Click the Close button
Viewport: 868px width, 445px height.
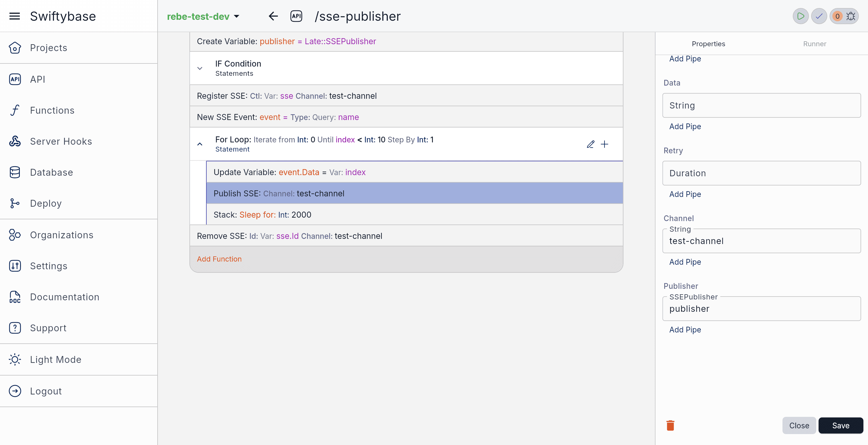799,425
